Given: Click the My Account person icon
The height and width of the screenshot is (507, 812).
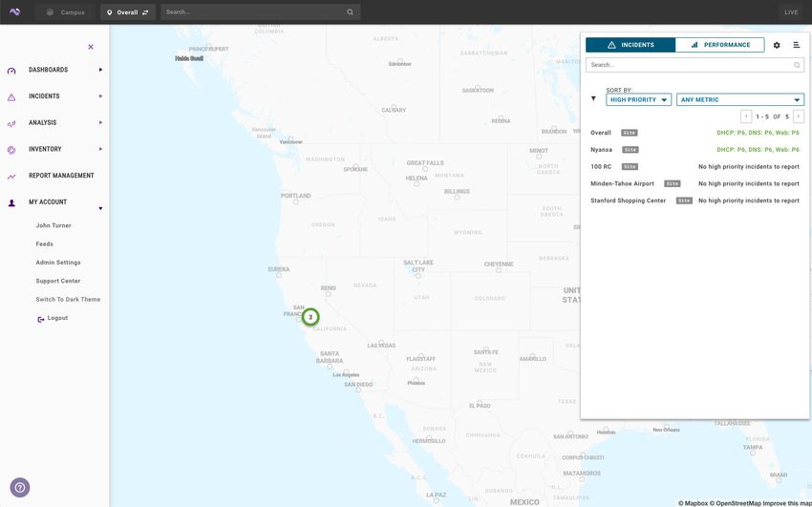Looking at the screenshot, I should (11, 202).
